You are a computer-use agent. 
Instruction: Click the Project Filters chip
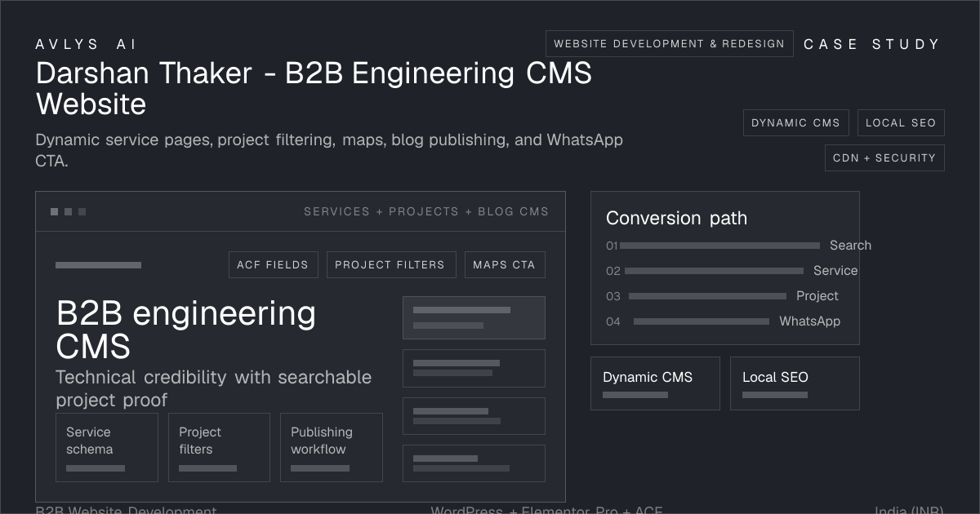[390, 265]
